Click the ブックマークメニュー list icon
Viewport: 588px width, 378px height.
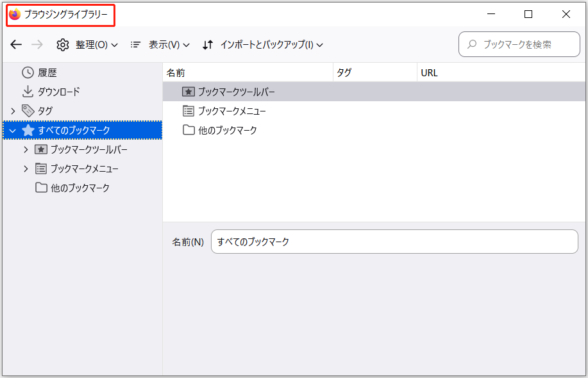point(188,110)
